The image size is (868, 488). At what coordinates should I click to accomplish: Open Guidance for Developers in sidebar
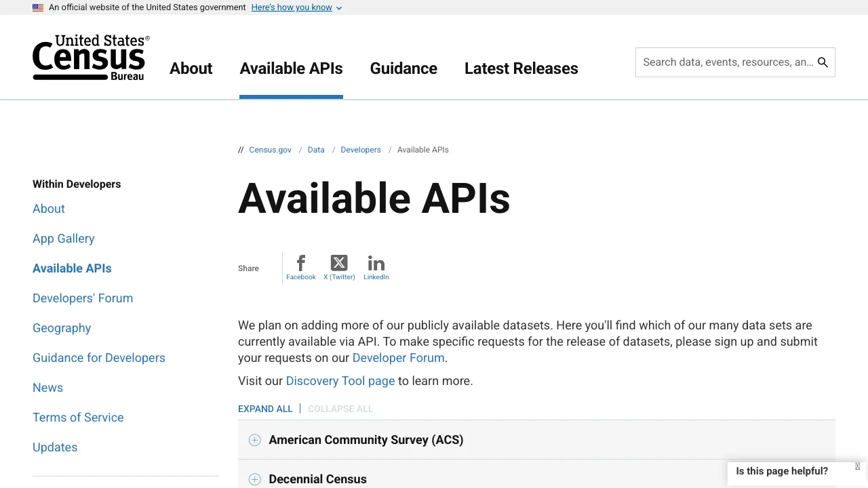99,358
